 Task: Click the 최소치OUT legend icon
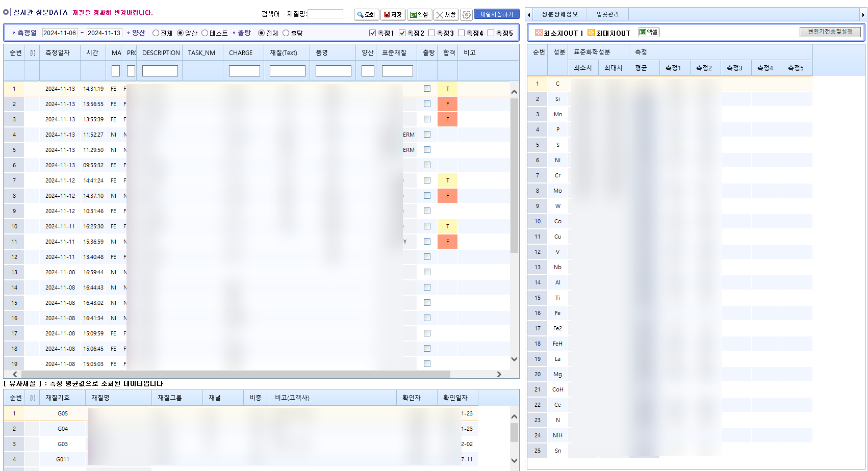(539, 33)
